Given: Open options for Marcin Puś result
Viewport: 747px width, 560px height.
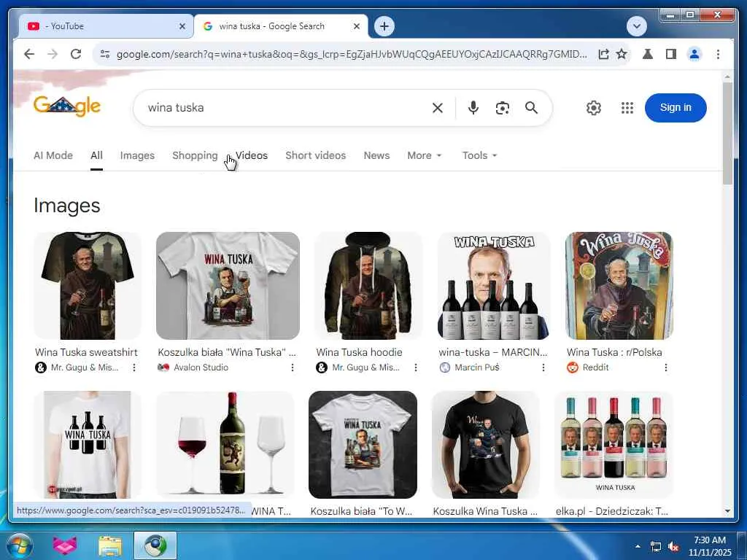Looking at the screenshot, I should click(x=543, y=367).
